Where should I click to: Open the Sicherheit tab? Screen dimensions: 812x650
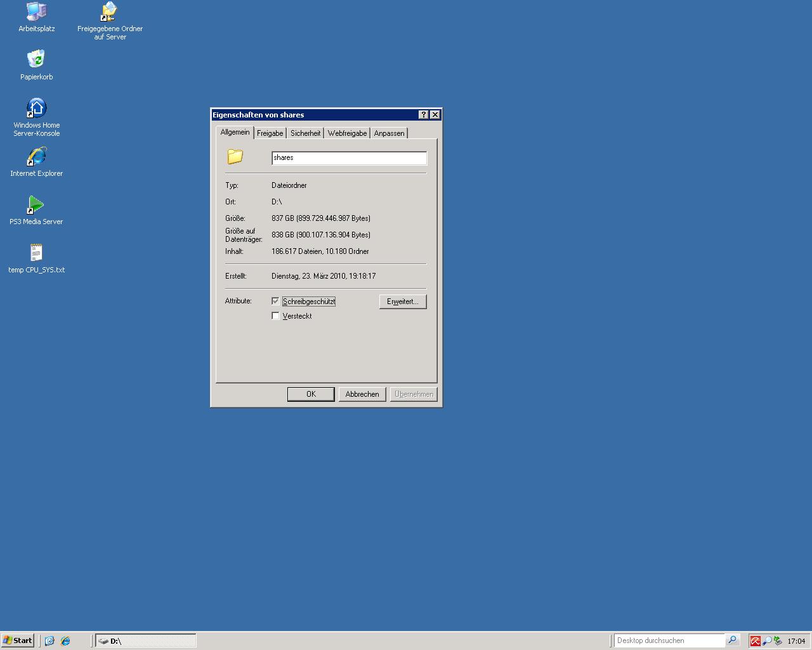pos(305,133)
